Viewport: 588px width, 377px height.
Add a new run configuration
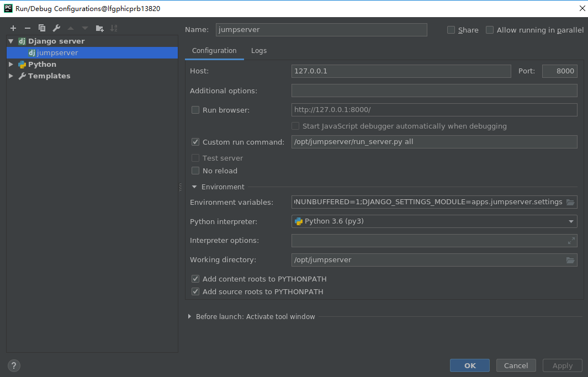13,28
